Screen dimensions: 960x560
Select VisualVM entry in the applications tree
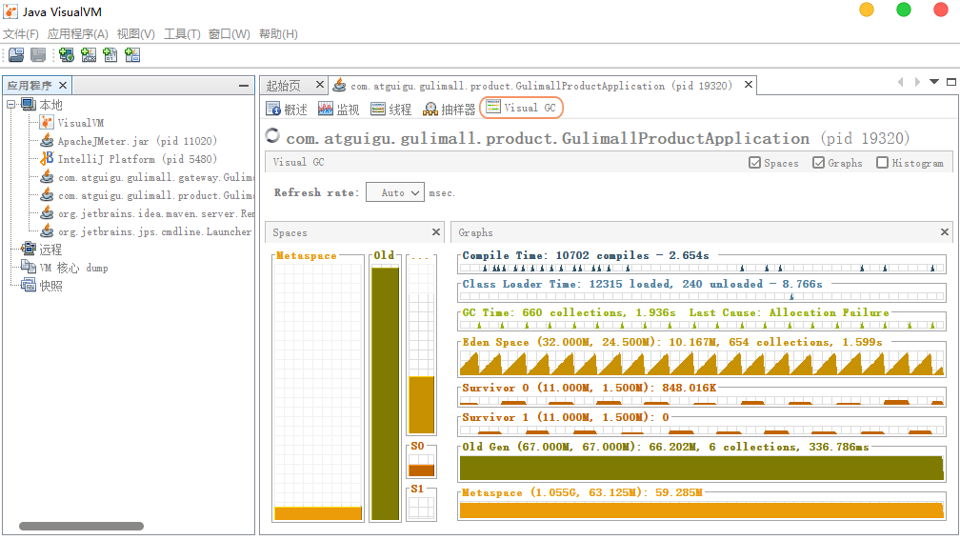click(80, 123)
